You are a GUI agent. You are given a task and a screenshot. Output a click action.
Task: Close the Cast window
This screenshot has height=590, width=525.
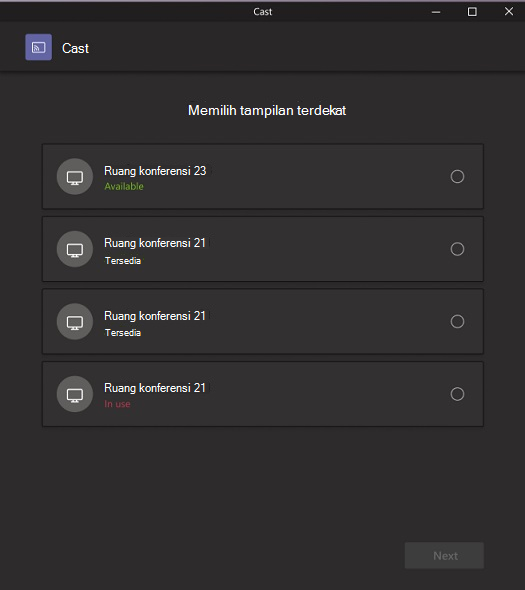[x=509, y=12]
